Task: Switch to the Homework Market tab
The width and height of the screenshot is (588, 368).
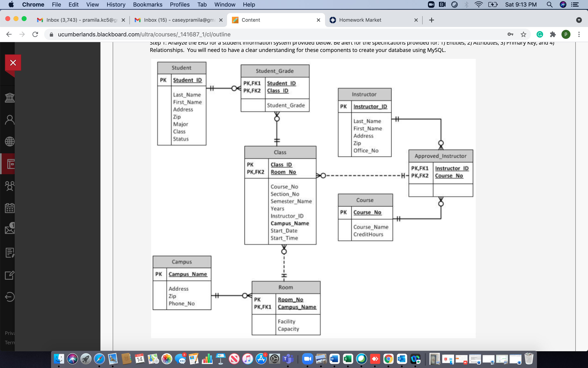Action: click(373, 20)
